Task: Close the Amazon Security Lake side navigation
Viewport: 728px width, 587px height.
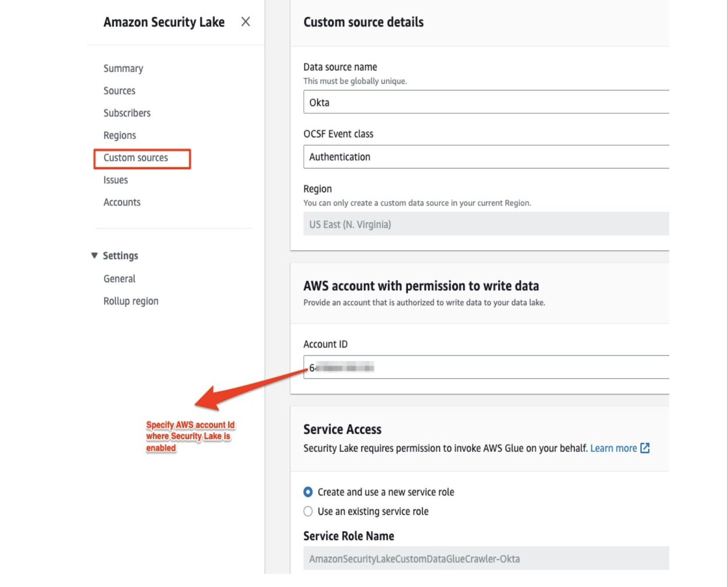Action: coord(245,22)
